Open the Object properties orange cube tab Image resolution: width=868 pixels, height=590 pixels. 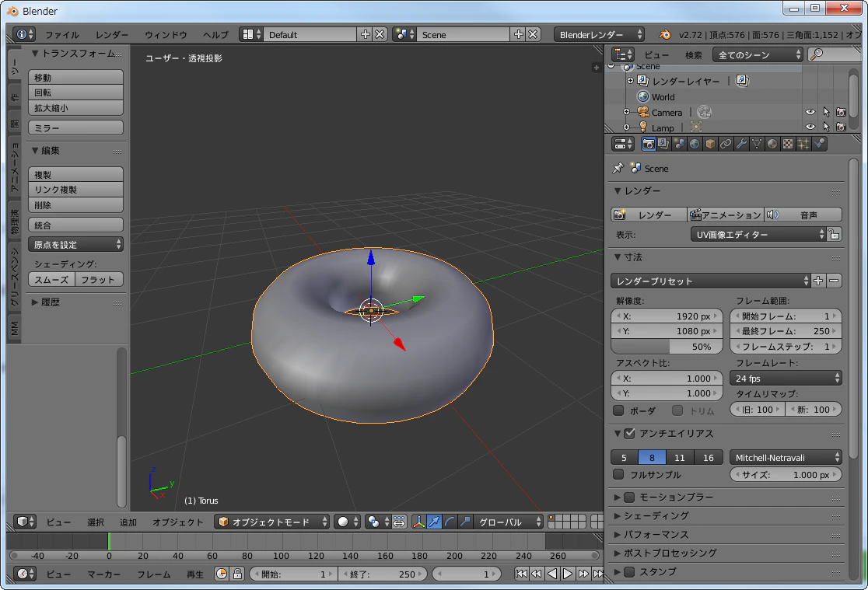(x=710, y=145)
